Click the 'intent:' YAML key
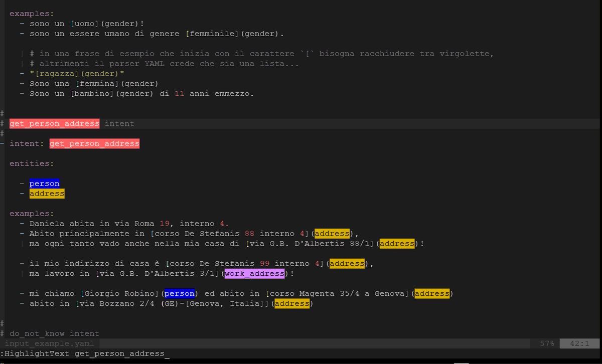Image resolution: width=602 pixels, height=364 pixels. click(27, 143)
